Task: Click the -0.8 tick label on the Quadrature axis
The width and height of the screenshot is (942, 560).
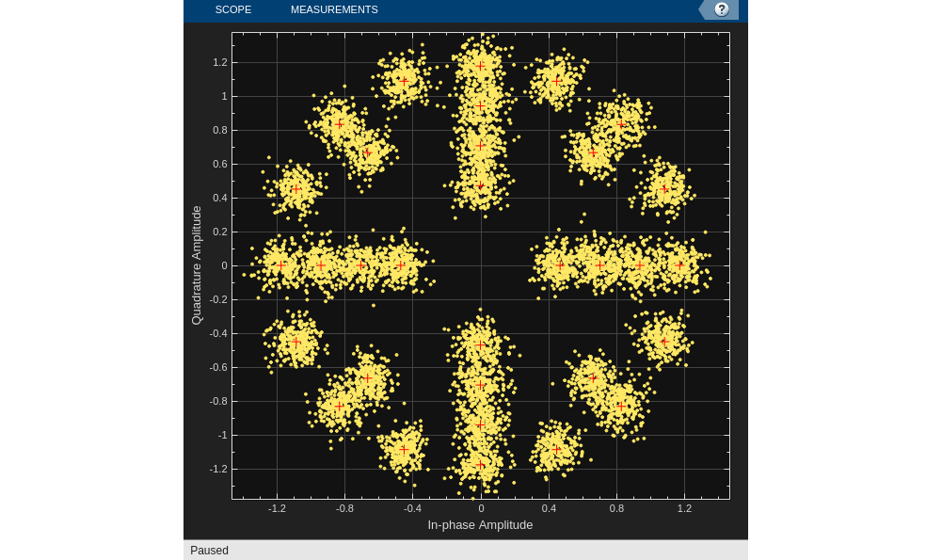Action: point(217,401)
